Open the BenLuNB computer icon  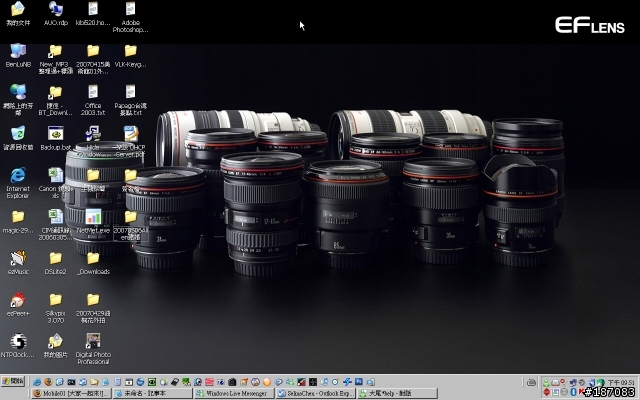pos(18,56)
